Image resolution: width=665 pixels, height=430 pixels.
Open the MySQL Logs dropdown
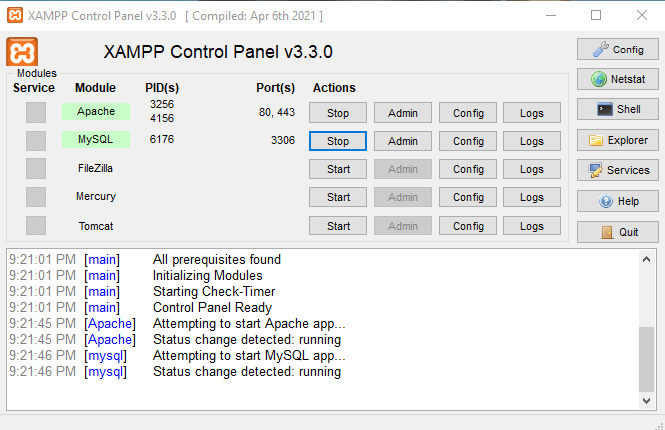click(531, 141)
